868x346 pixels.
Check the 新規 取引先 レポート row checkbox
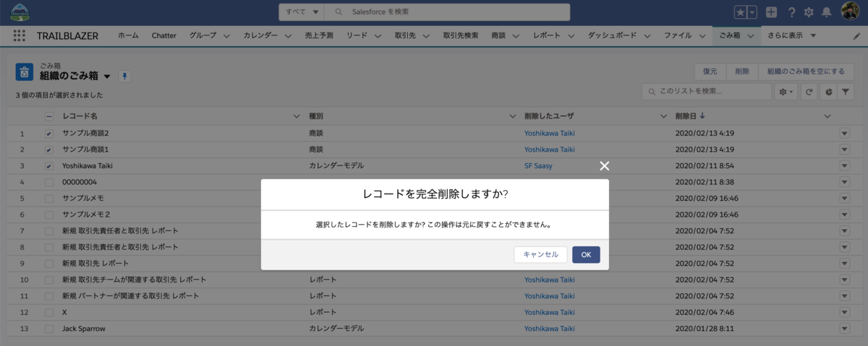[x=48, y=263]
